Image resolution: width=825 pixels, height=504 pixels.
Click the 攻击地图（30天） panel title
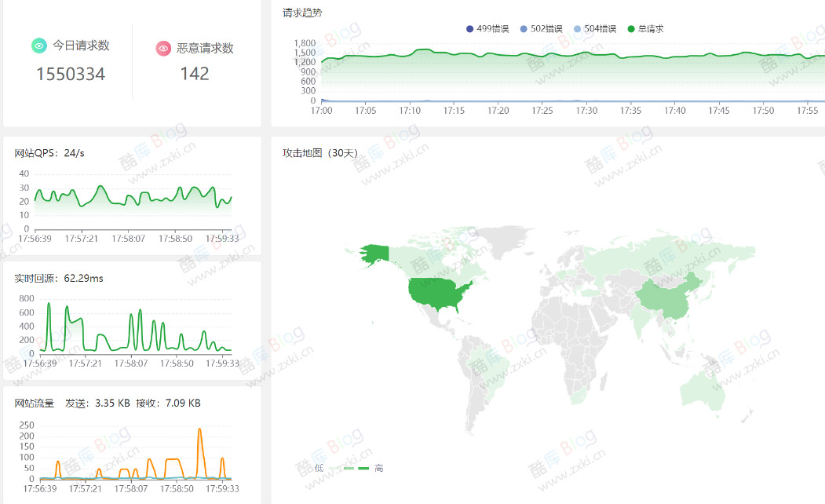320,153
